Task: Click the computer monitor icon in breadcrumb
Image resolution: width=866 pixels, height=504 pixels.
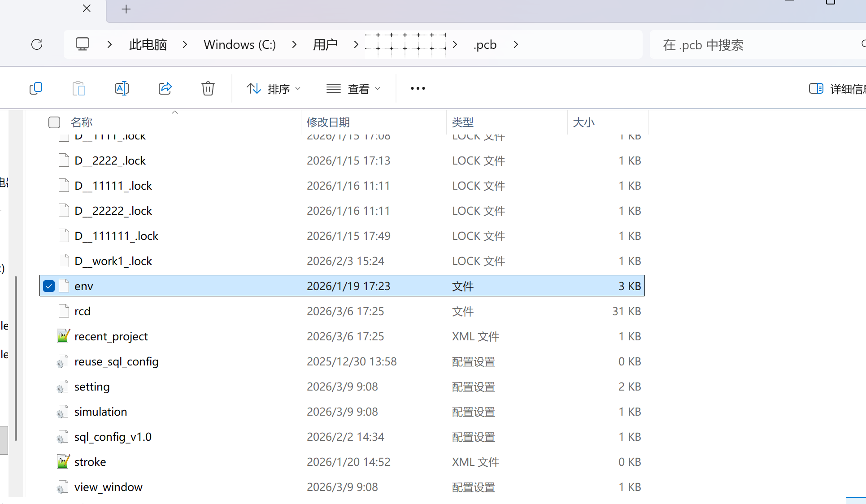Action: click(83, 44)
